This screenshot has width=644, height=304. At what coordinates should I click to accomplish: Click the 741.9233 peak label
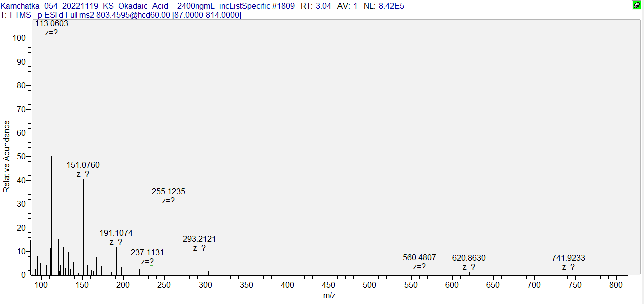pyautogui.click(x=568, y=258)
